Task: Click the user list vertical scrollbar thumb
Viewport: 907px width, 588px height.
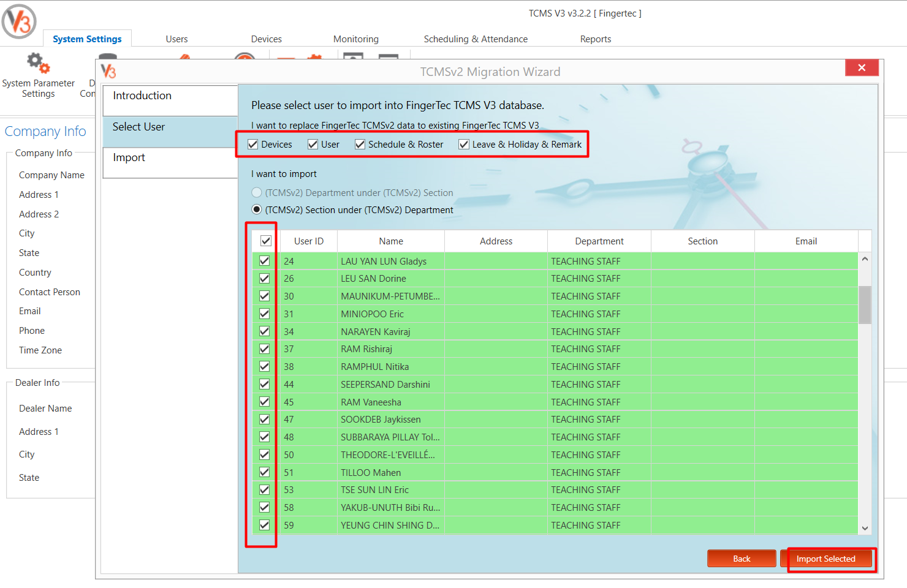Action: click(865, 304)
